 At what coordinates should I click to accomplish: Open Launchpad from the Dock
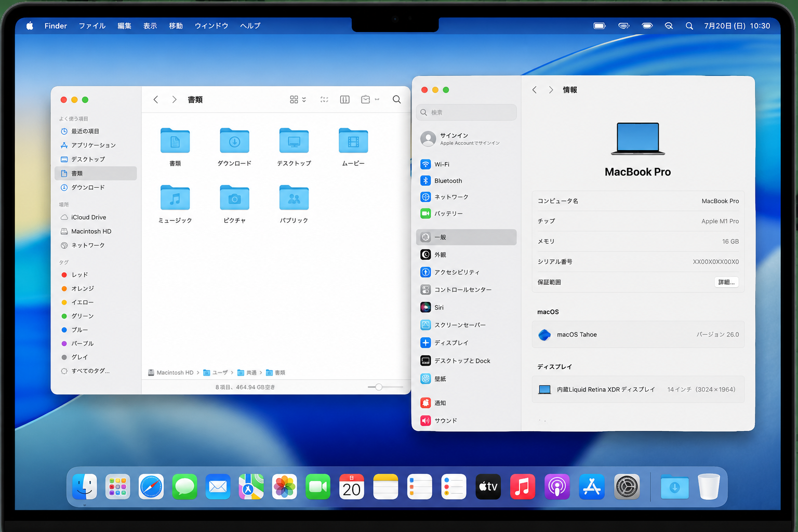(118, 487)
